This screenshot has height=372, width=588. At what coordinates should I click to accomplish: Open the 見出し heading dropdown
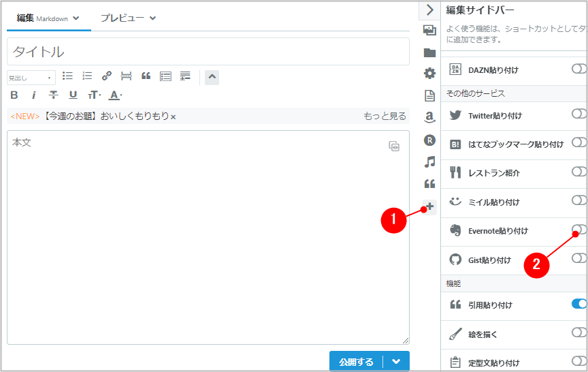31,78
